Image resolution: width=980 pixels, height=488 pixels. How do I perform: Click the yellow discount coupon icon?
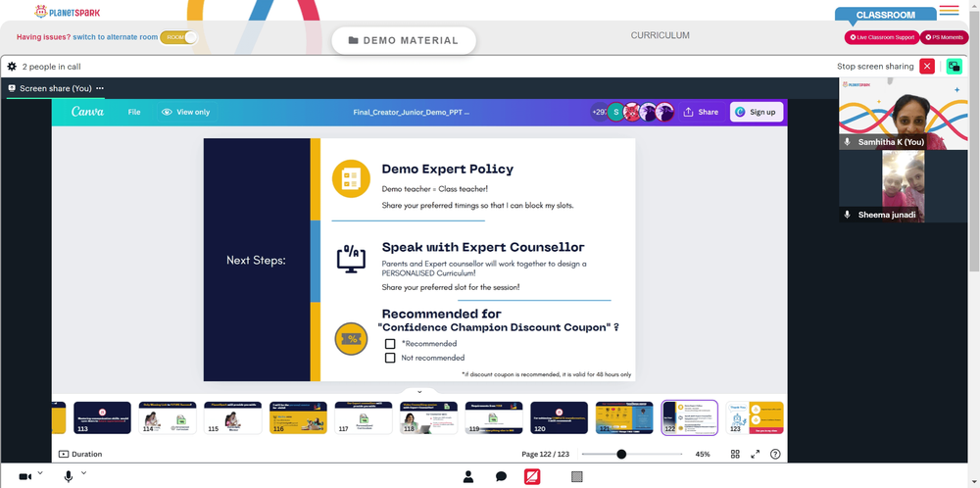pyautogui.click(x=351, y=339)
